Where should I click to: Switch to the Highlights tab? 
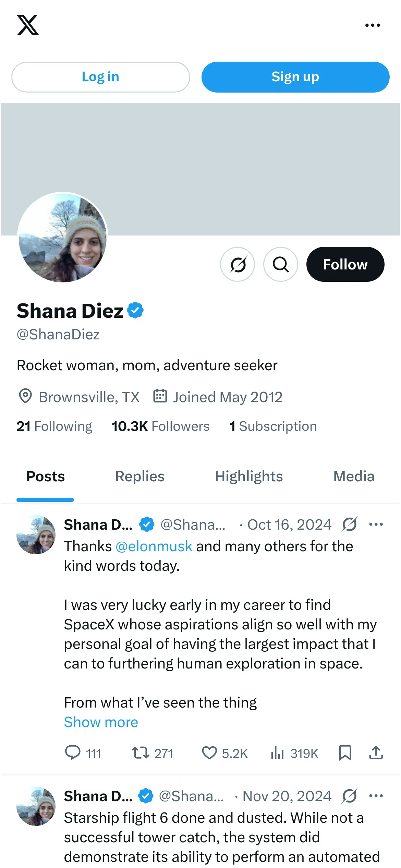pos(249,476)
